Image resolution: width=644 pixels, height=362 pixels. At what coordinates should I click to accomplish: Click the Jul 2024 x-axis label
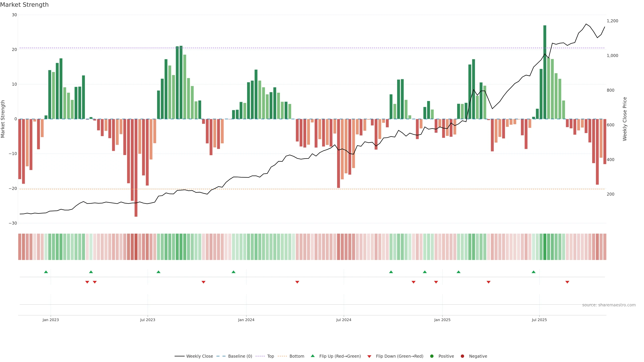[x=343, y=320]
